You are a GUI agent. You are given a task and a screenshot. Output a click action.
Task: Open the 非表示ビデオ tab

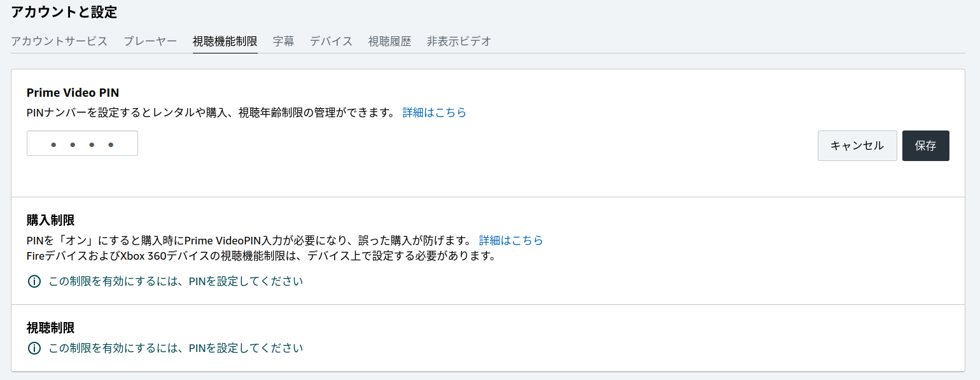(x=459, y=41)
